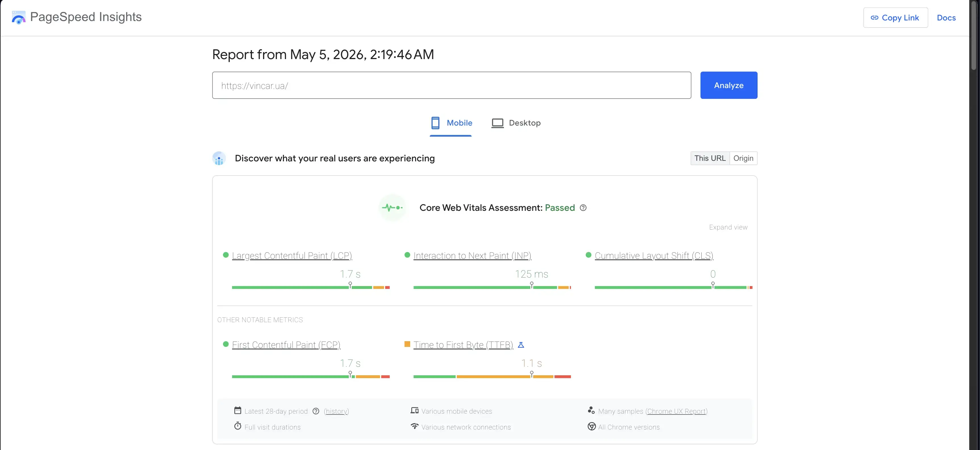Click the green status dot next to FCP
This screenshot has height=450, width=980.
[x=226, y=344]
